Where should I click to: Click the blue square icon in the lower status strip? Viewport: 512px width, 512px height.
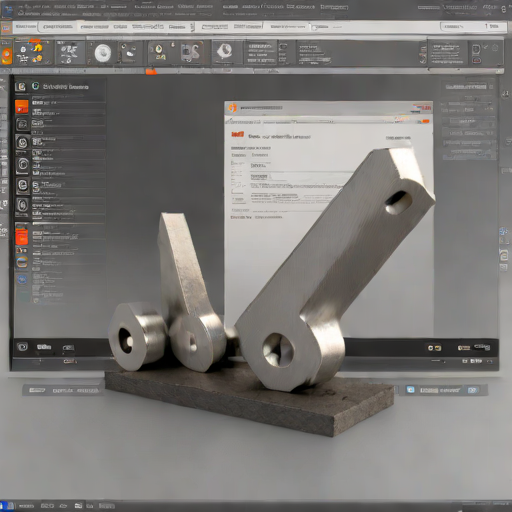(x=411, y=389)
